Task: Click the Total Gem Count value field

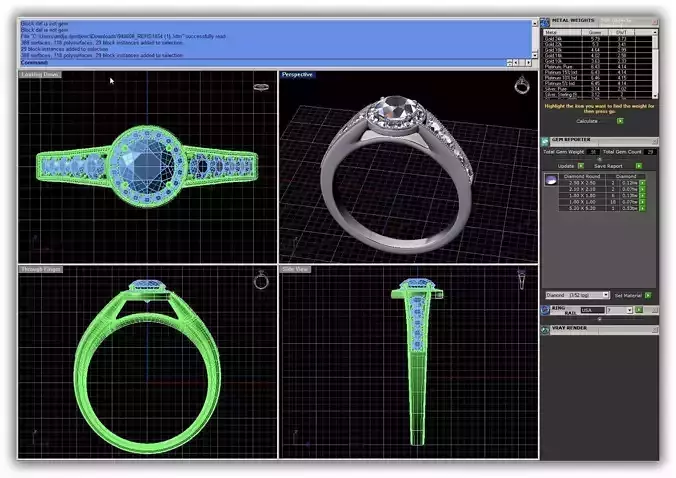Action: pos(650,152)
